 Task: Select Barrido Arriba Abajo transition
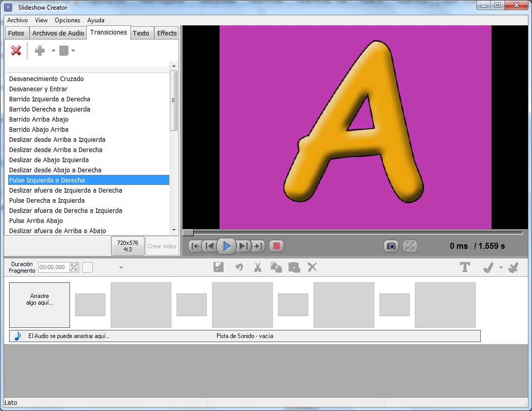click(89, 120)
